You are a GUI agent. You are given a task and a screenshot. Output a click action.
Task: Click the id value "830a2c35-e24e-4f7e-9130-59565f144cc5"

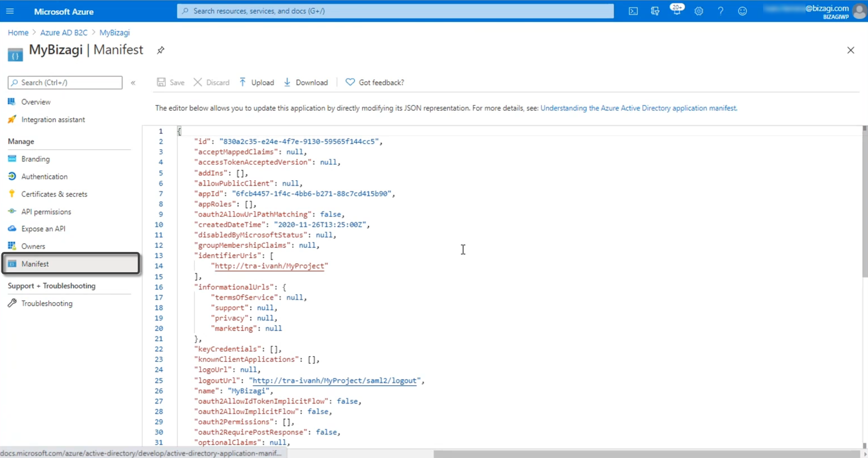(x=299, y=141)
